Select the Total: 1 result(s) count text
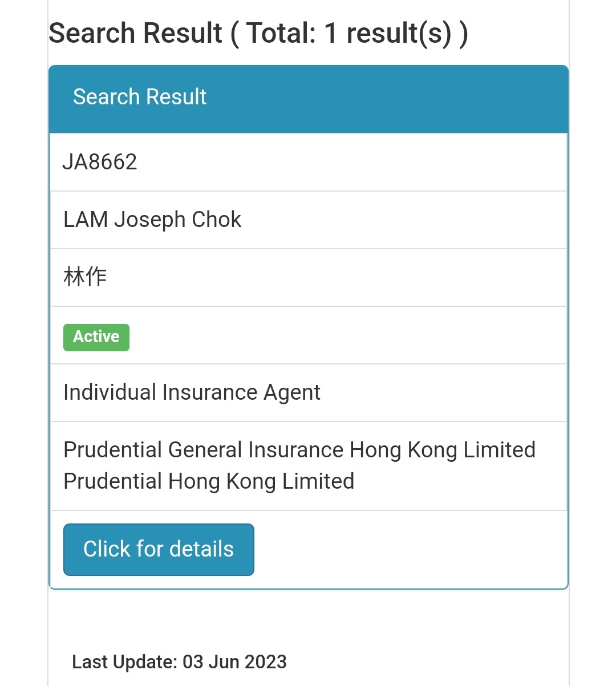Viewport: 616px width, 686px height. [x=349, y=33]
